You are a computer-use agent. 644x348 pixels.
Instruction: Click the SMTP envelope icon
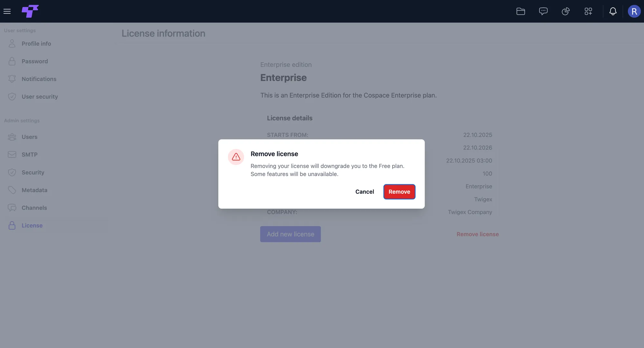click(12, 154)
